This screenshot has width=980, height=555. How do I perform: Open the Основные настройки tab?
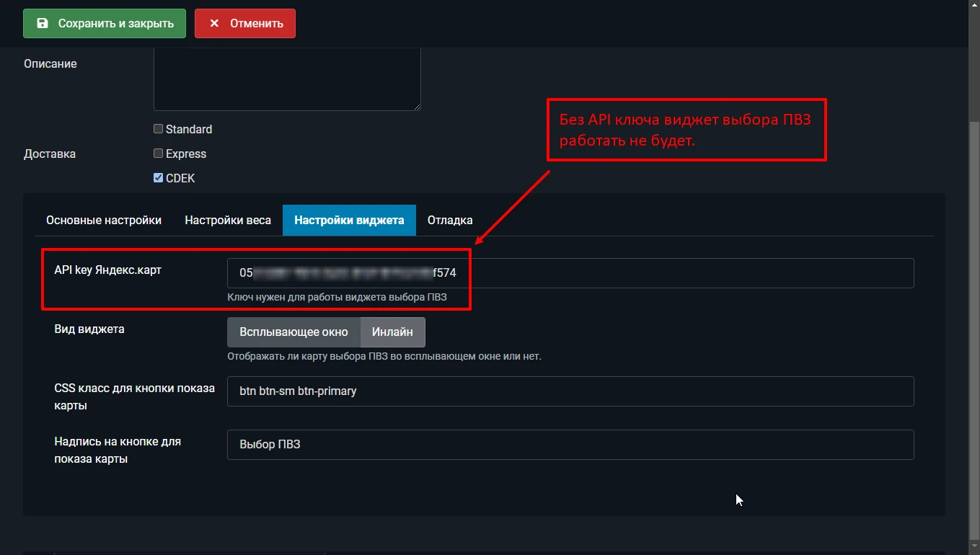(104, 220)
